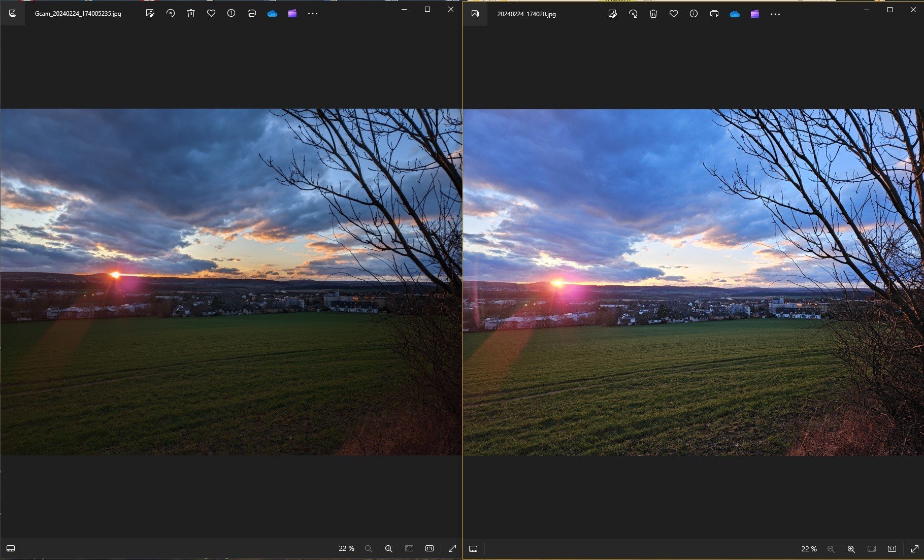Viewport: 924px width, 560px height.
Task: View 20240224_174020.jpg at actual size 1:1
Action: (892, 549)
